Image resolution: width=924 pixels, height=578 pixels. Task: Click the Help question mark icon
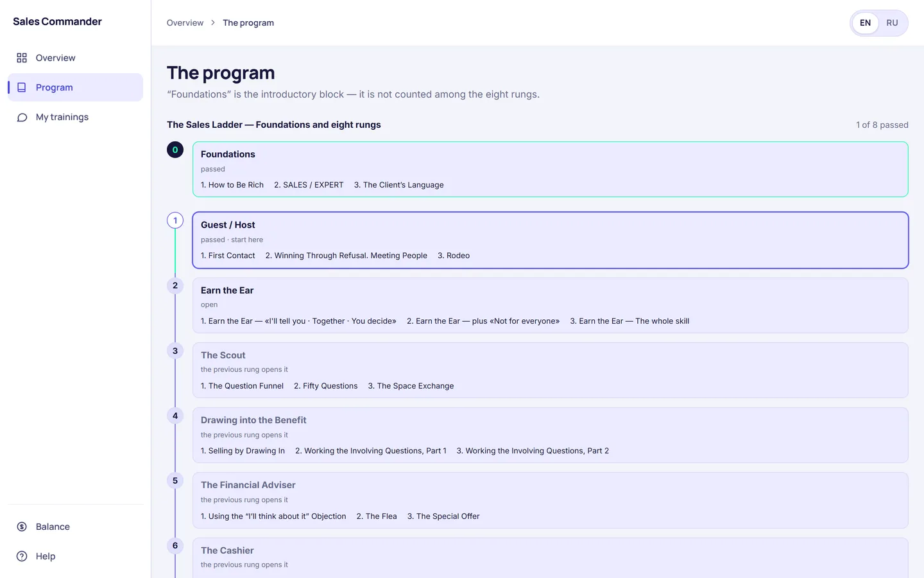coord(22,556)
